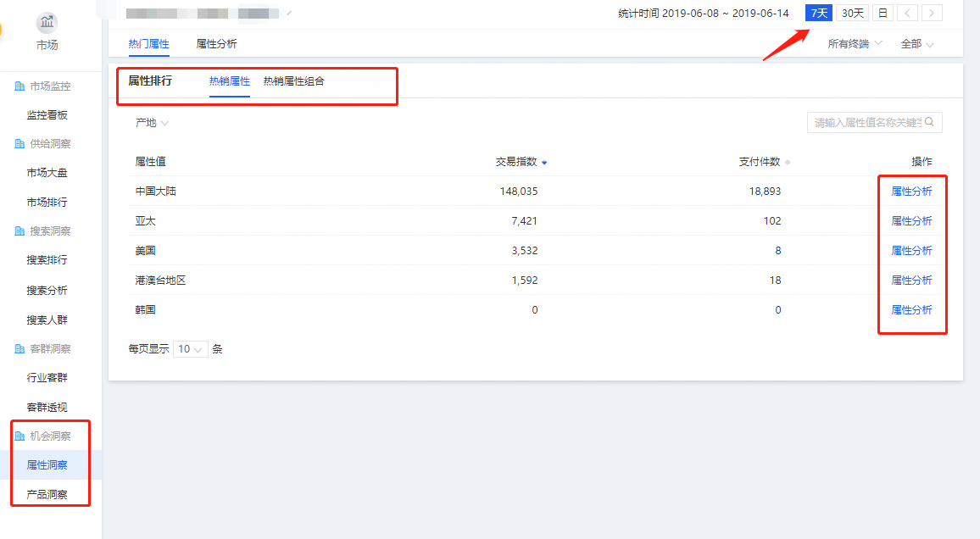Go to 产品洞察 in the sidebar
The image size is (980, 539).
click(x=47, y=494)
